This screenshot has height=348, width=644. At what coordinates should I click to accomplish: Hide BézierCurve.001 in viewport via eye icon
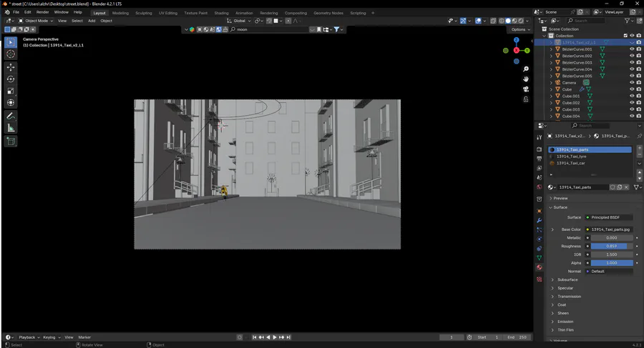point(632,49)
